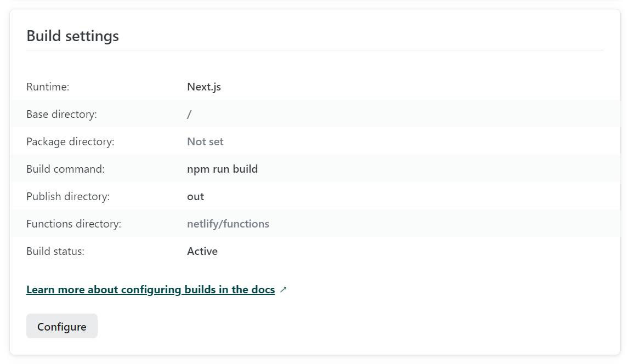Click the Build status Active value
The image size is (629, 364).
(201, 251)
